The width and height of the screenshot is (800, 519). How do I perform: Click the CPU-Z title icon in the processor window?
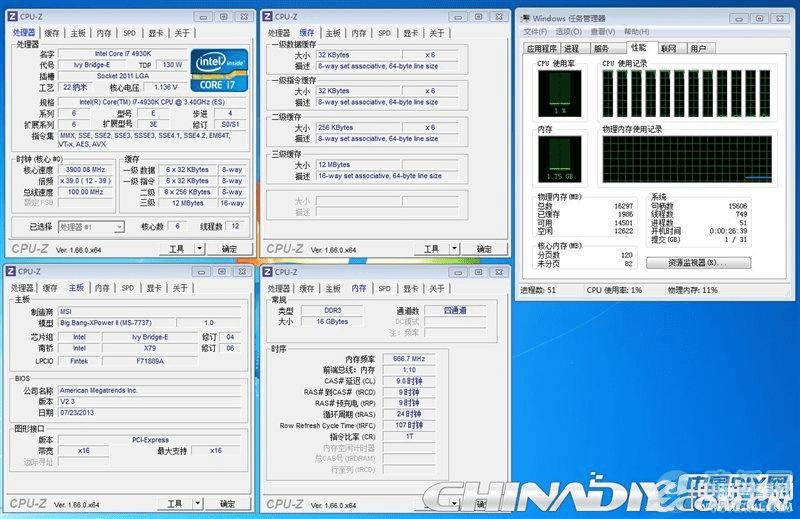pyautogui.click(x=12, y=16)
